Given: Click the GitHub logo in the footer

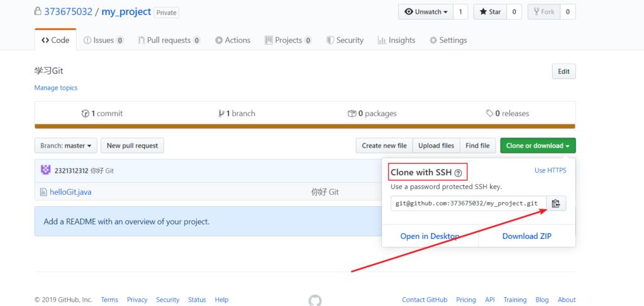Looking at the screenshot, I should pyautogui.click(x=315, y=300).
